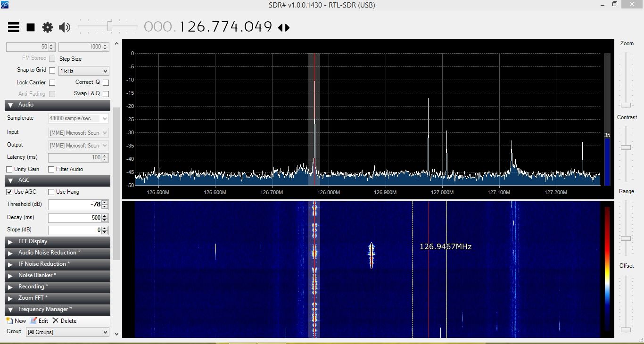Image resolution: width=644 pixels, height=344 pixels.
Task: Click the Delete bookmark button label
Action: tap(69, 321)
